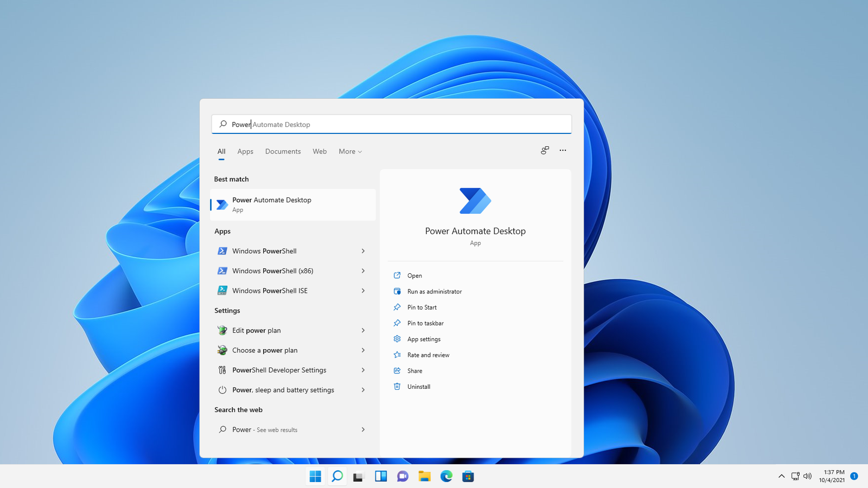
Task: Click the PowerShell Developer Settings icon
Action: [222, 370]
